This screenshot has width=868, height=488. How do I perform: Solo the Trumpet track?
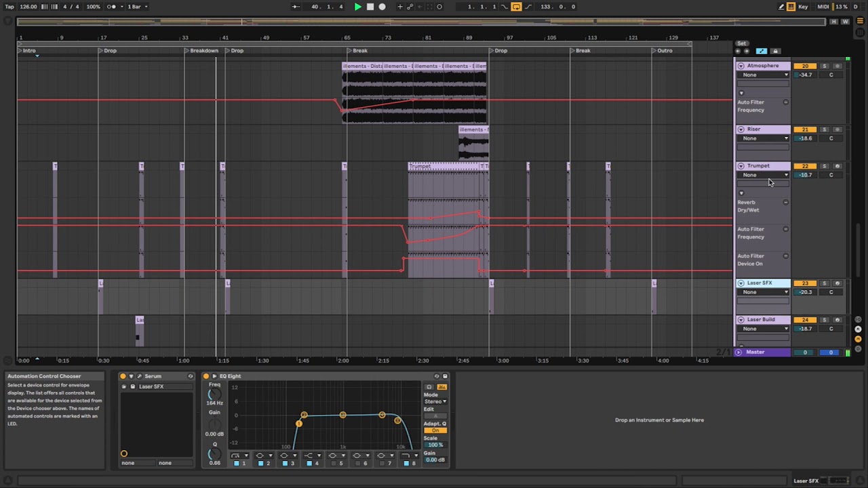(825, 166)
